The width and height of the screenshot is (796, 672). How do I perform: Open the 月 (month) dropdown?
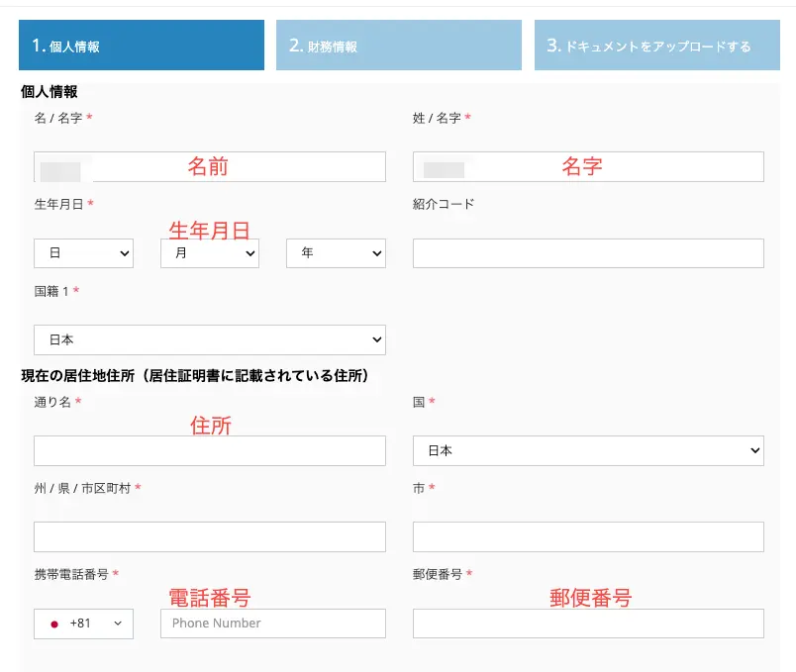[x=209, y=253]
